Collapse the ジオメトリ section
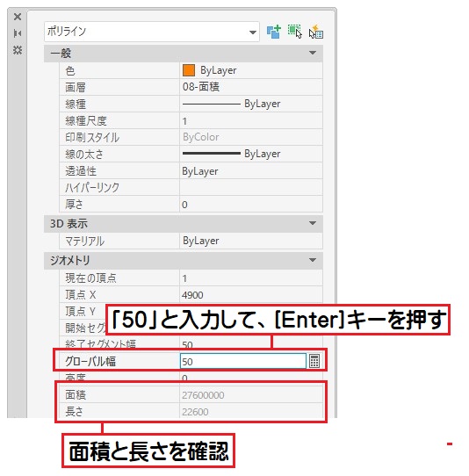The width and height of the screenshot is (469, 476). [313, 260]
